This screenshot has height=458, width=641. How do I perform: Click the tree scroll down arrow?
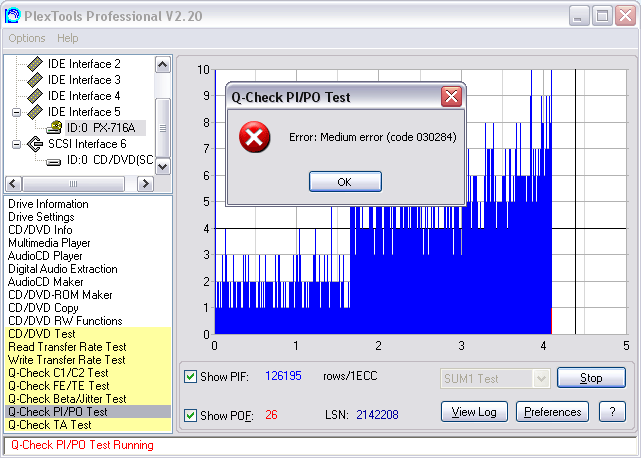click(x=163, y=166)
